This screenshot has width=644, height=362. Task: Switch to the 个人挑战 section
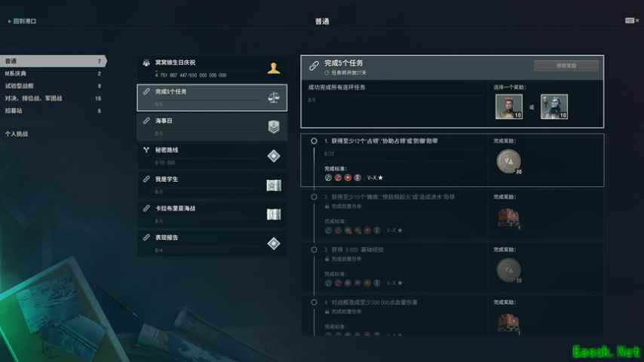17,134
